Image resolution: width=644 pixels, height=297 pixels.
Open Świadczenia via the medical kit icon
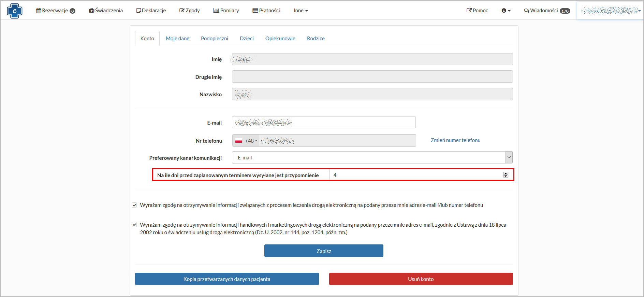(91, 11)
